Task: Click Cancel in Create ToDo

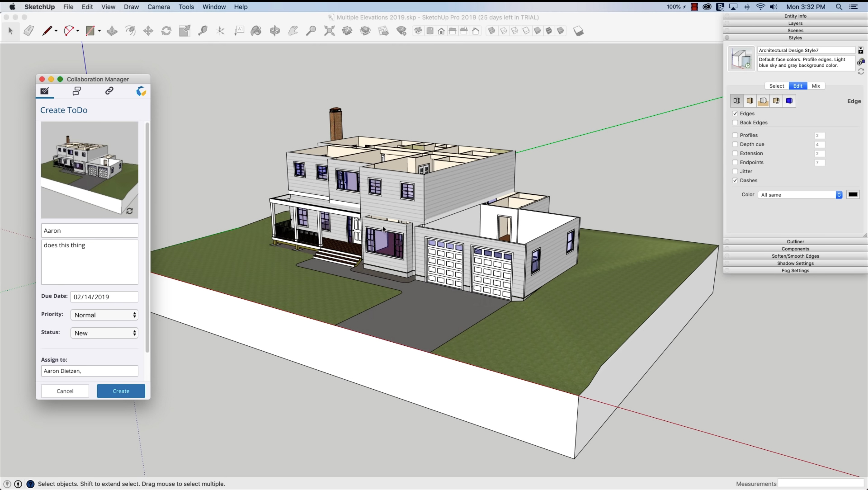Action: point(65,391)
